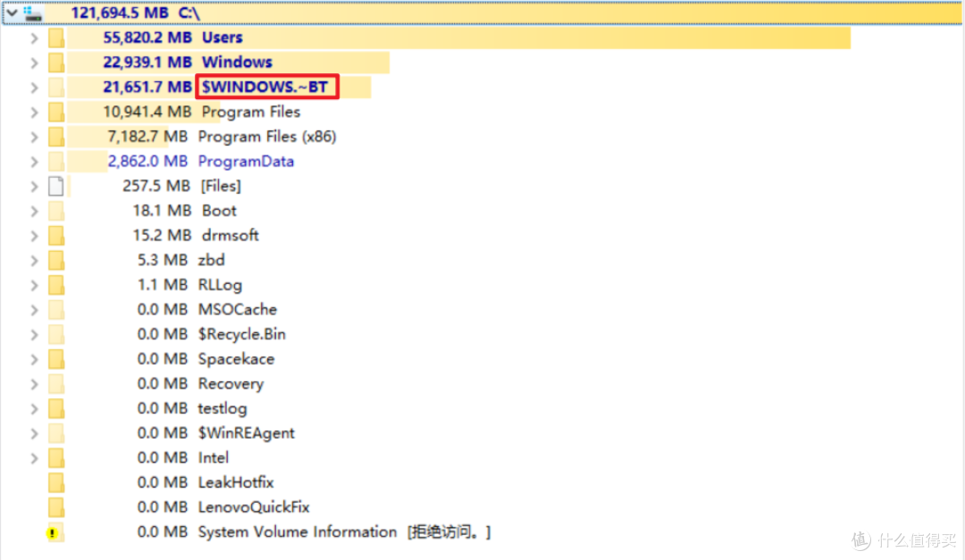
Task: Click the LeakHotfix folder icon
Action: tap(56, 482)
